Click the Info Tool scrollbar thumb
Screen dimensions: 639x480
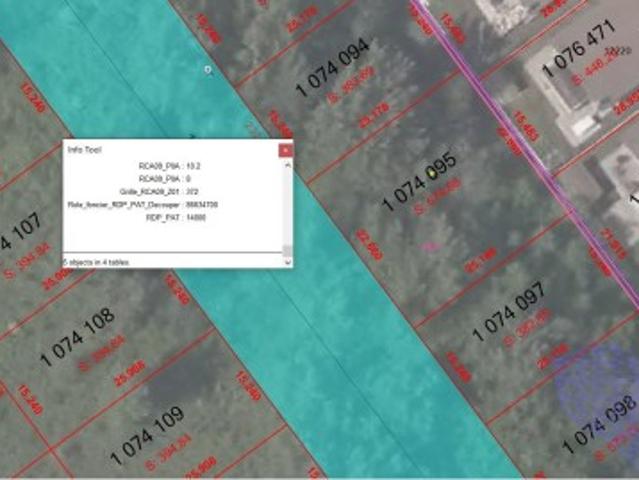click(288, 250)
